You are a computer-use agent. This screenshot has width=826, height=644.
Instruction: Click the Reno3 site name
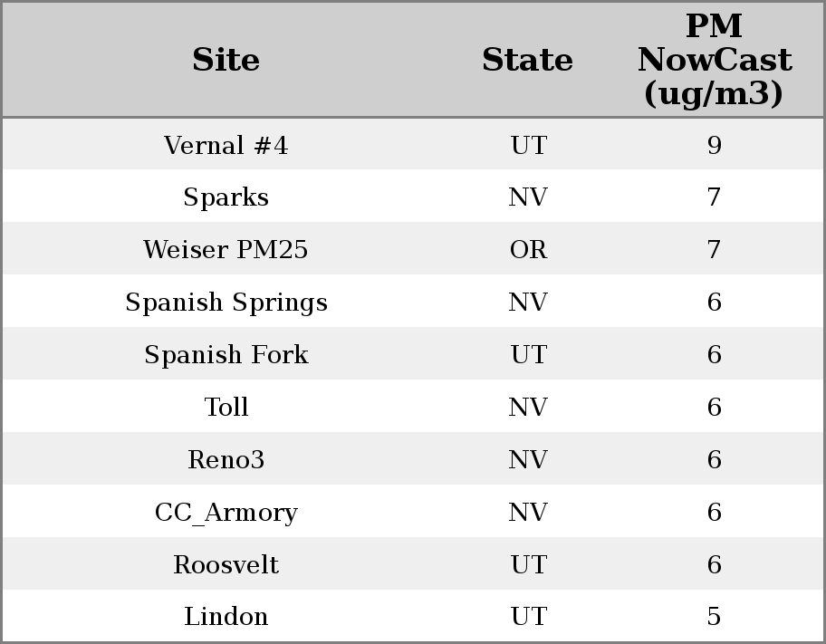226,460
